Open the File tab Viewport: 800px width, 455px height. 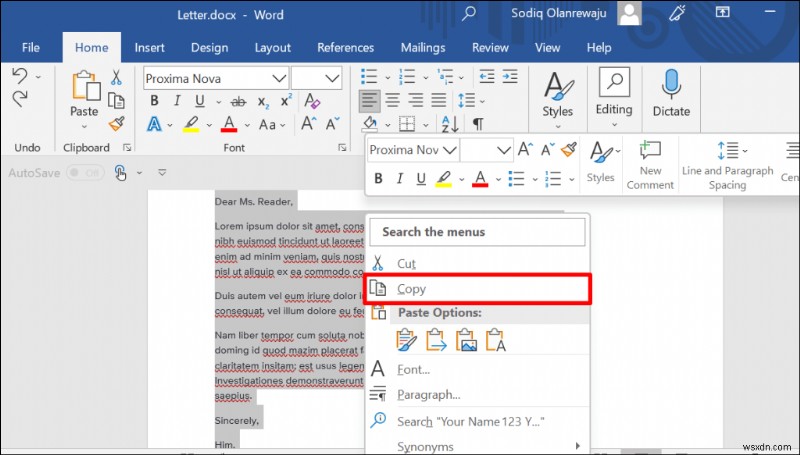(31, 48)
